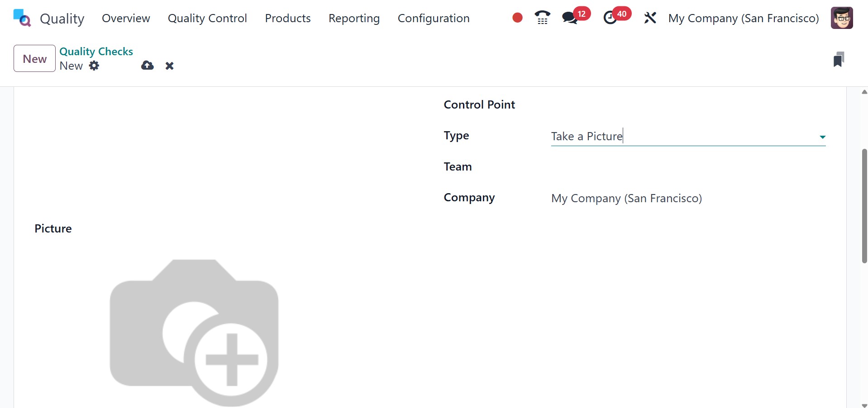This screenshot has width=868, height=408.
Task: Open the Reporting menu
Action: click(x=354, y=18)
